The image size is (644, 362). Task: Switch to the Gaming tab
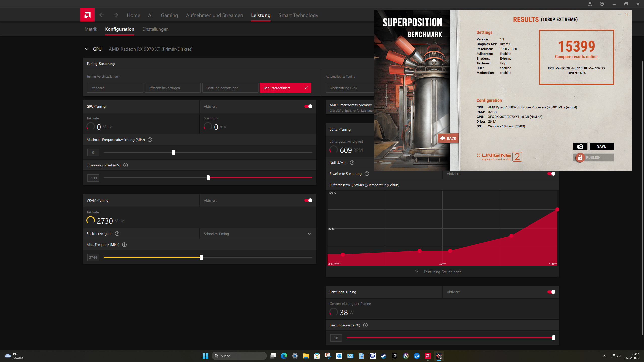169,15
